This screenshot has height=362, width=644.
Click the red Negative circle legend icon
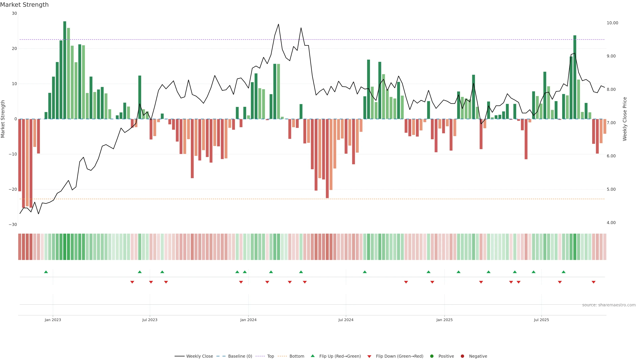point(462,356)
